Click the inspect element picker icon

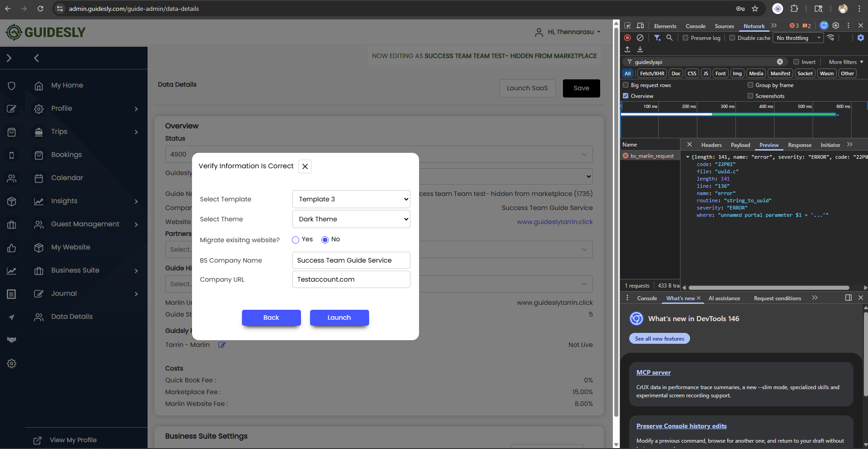(627, 26)
